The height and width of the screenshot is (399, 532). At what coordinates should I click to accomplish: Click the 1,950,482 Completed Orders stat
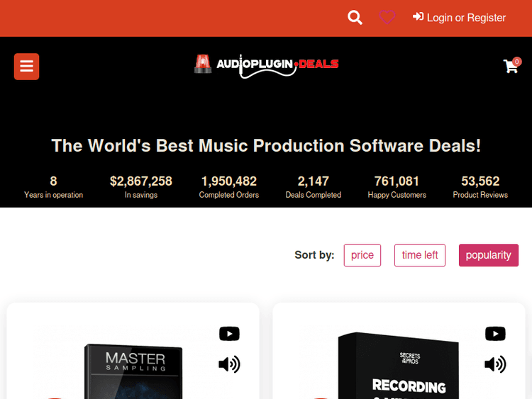click(229, 186)
